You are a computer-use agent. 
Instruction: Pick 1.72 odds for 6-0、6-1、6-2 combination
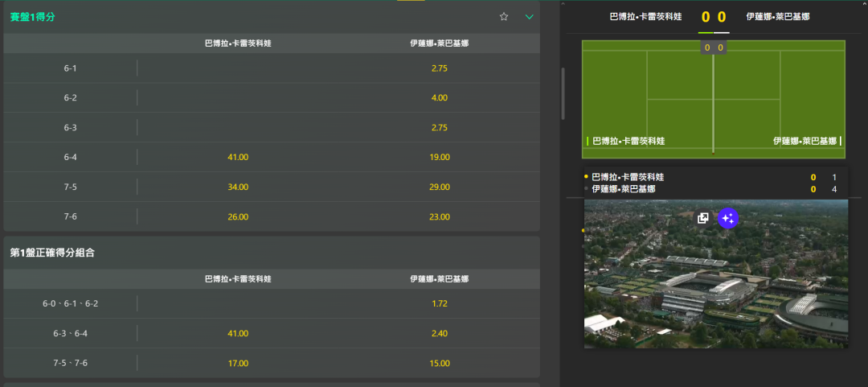tap(439, 303)
